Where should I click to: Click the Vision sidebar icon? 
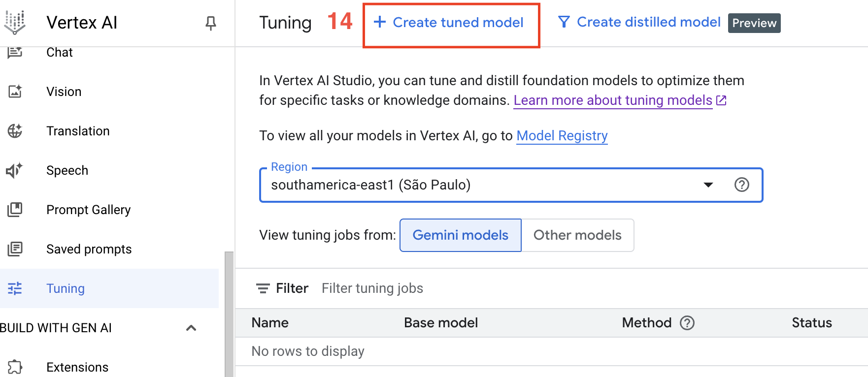tap(15, 92)
